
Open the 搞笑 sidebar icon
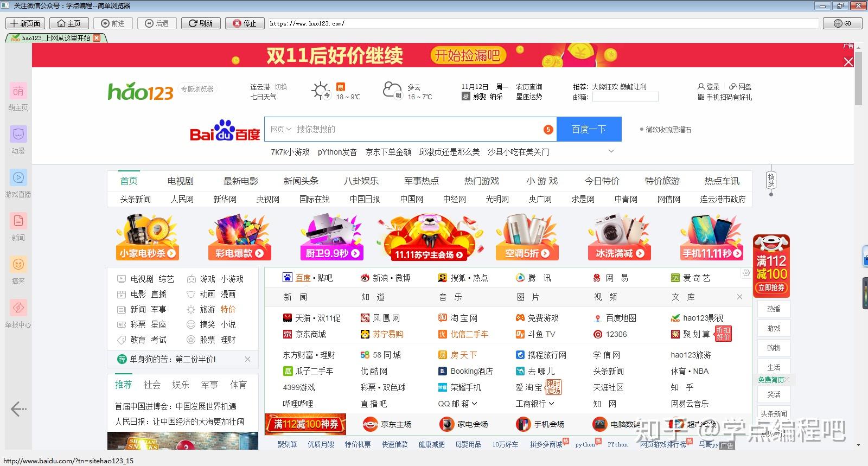click(x=18, y=264)
